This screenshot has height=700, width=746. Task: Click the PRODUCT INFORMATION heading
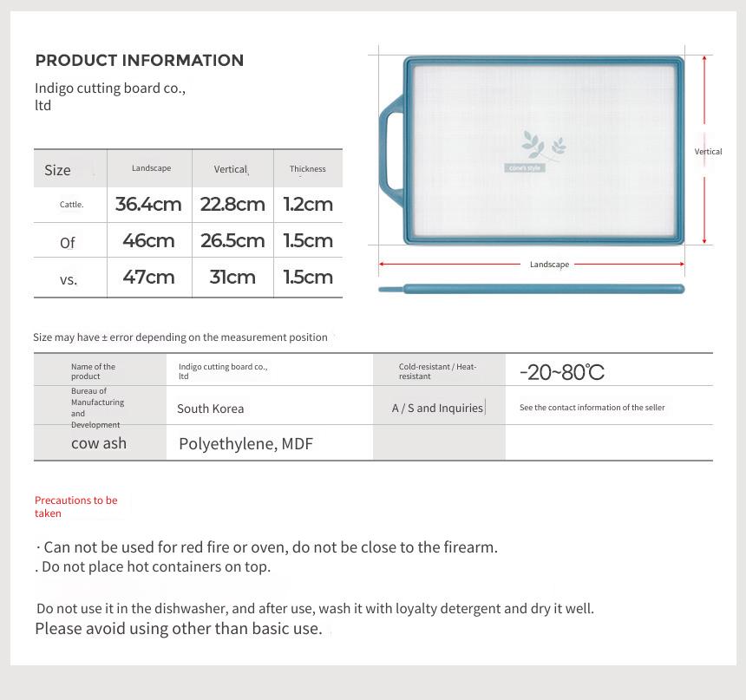click(x=140, y=61)
